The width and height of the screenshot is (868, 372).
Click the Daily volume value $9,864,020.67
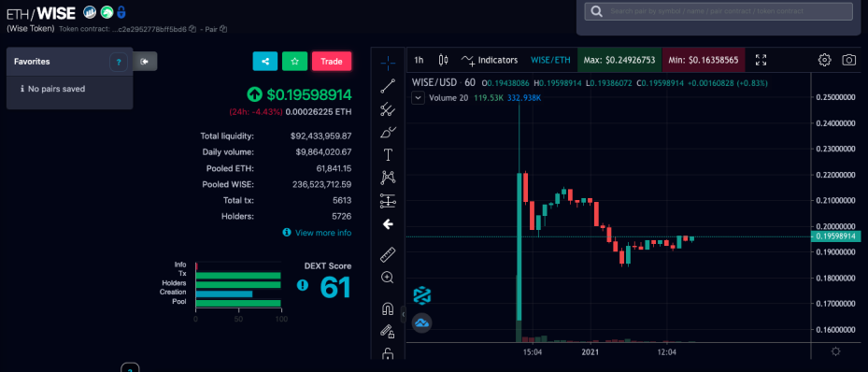point(322,151)
